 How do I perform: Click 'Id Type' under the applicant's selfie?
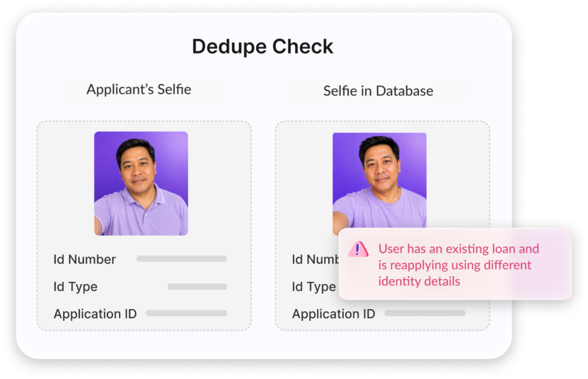[75, 287]
